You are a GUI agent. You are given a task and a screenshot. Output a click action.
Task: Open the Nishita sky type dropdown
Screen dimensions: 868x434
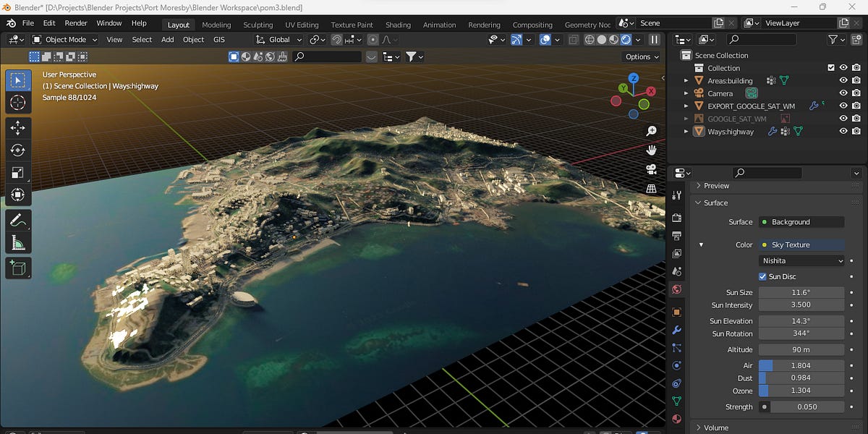coord(801,260)
